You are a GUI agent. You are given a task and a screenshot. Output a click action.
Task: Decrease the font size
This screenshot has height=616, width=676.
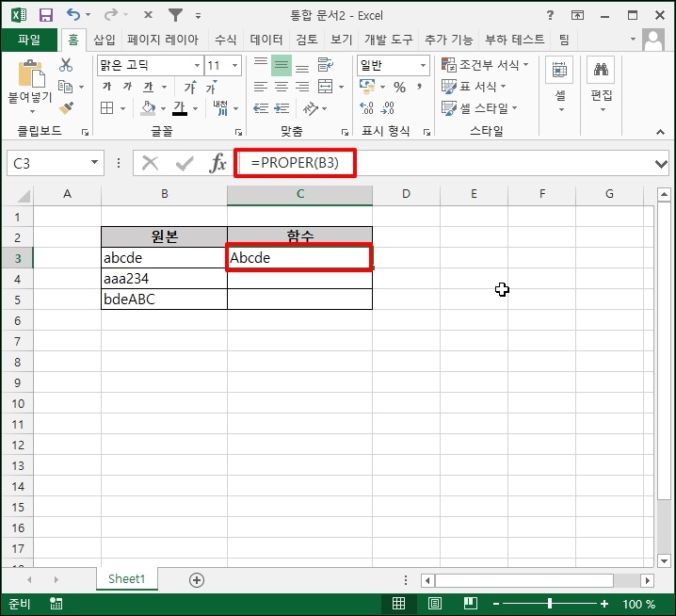point(211,88)
